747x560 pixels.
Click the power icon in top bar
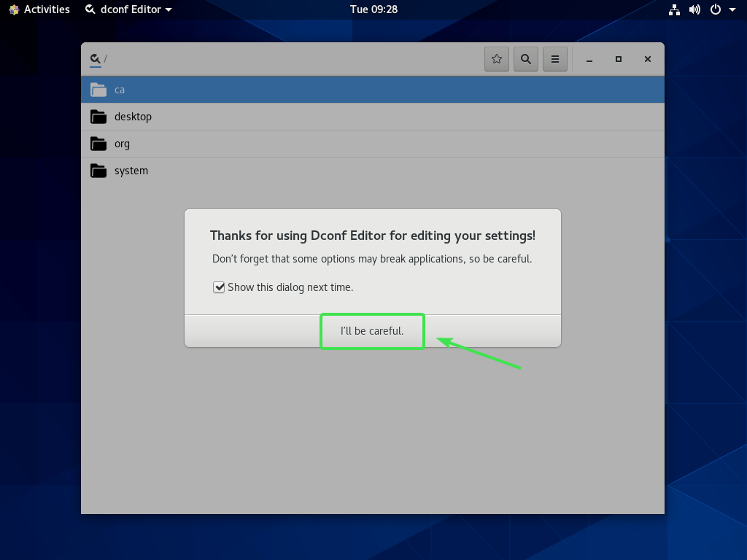point(716,9)
